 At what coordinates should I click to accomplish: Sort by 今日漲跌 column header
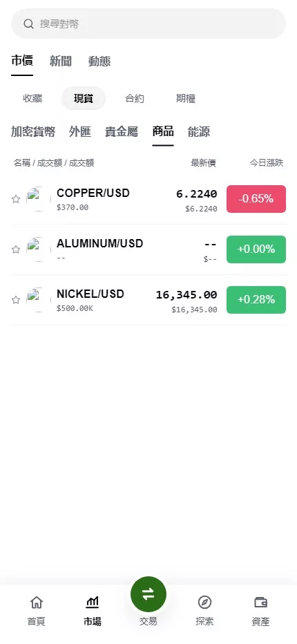pyautogui.click(x=267, y=163)
